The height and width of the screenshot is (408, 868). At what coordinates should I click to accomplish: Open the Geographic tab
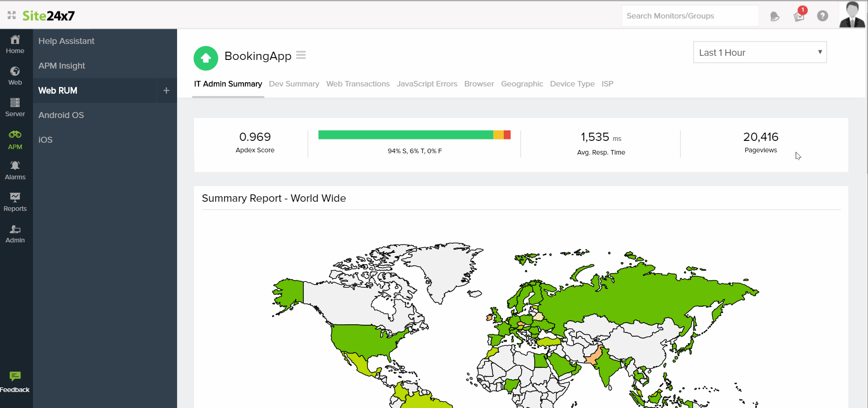pyautogui.click(x=522, y=84)
